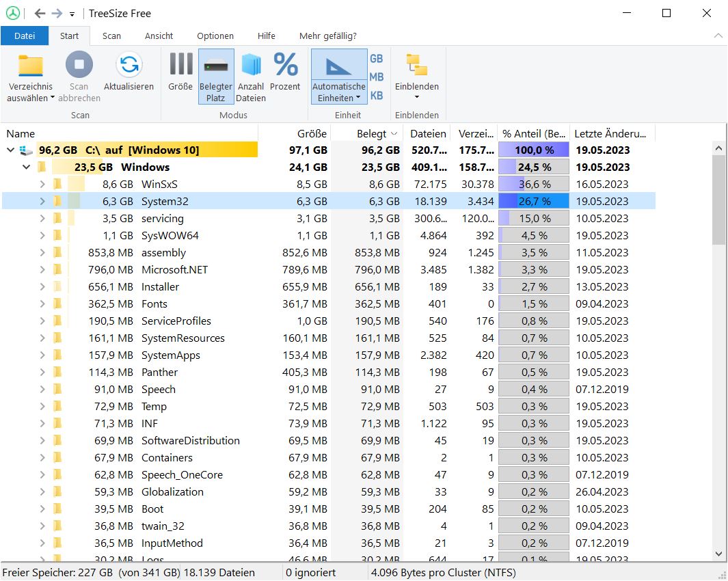
Task: Open the Ansicht ribbon tab
Action: pos(159,36)
